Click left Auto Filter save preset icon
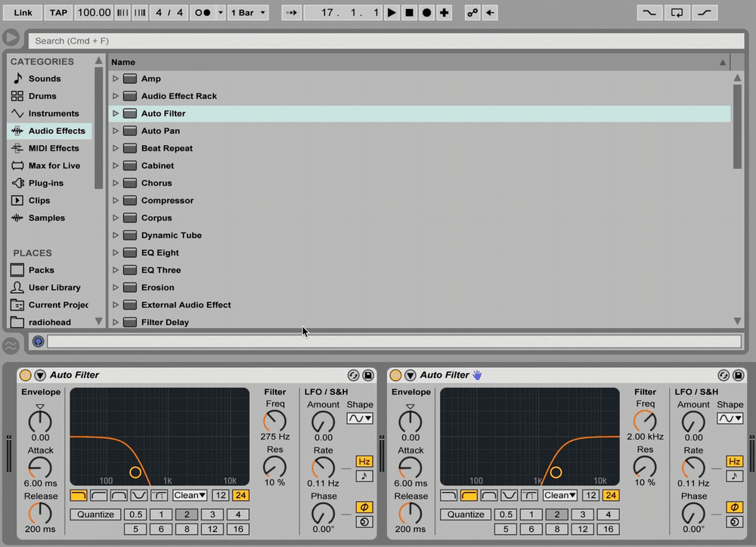 point(368,375)
